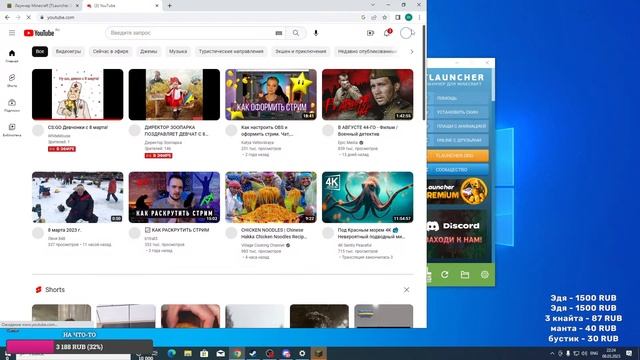Open the YouTube account avatar menu
This screenshot has width=640, height=360.
[x=406, y=33]
